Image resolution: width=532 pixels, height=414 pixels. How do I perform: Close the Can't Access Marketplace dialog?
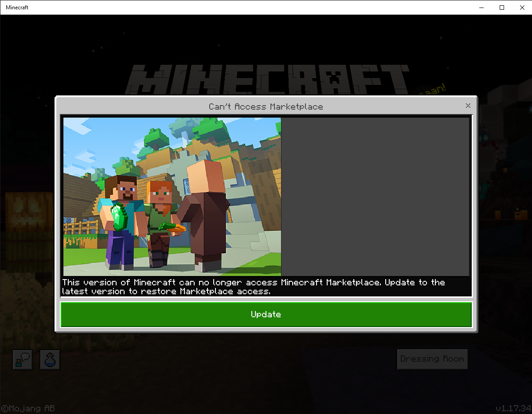click(x=468, y=106)
